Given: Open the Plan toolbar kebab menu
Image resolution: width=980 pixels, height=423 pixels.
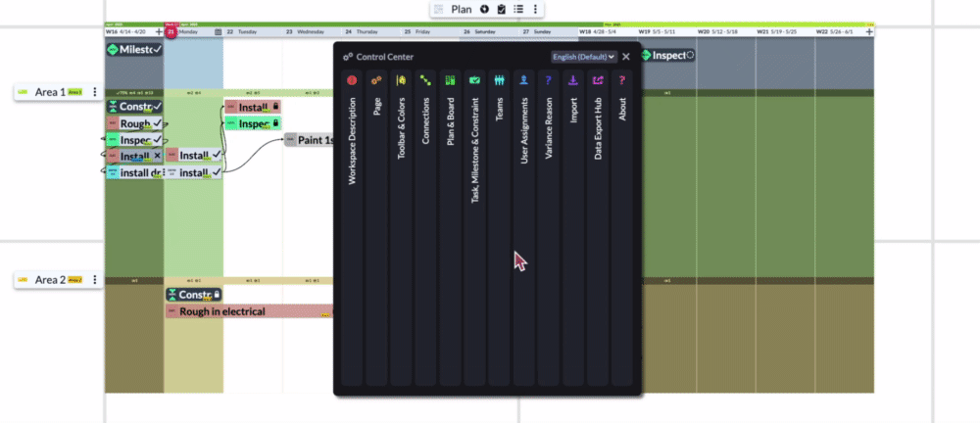Looking at the screenshot, I should [535, 10].
